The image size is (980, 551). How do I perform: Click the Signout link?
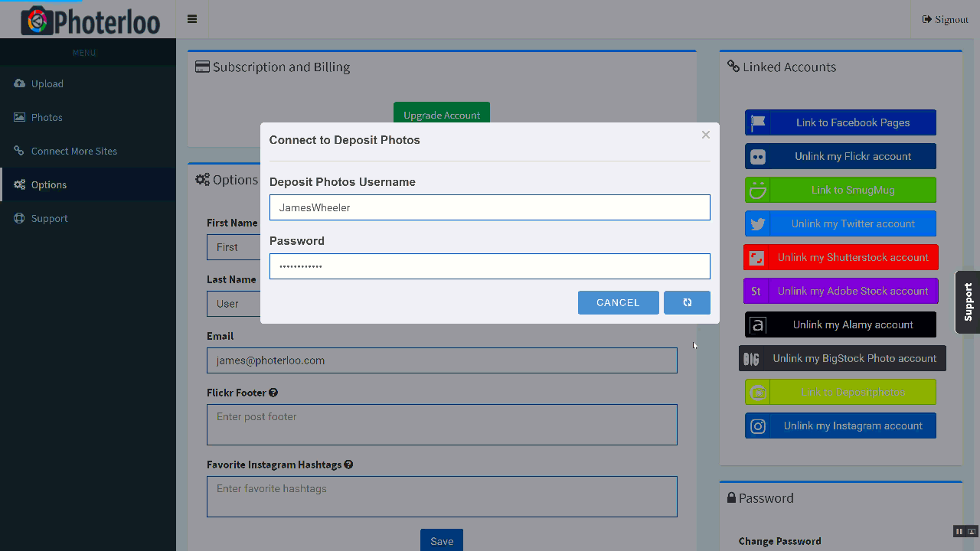point(946,19)
